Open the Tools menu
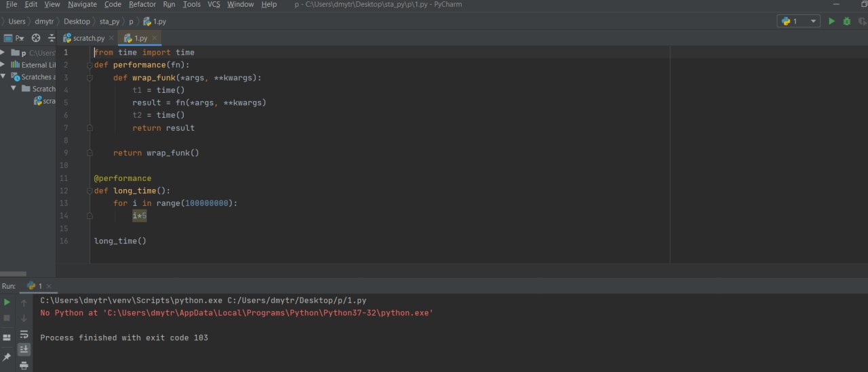The height and width of the screenshot is (372, 868). coord(192,4)
